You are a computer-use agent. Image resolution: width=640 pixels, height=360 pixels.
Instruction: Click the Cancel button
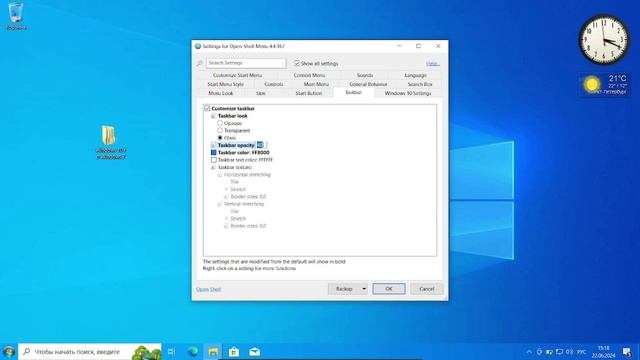427,289
